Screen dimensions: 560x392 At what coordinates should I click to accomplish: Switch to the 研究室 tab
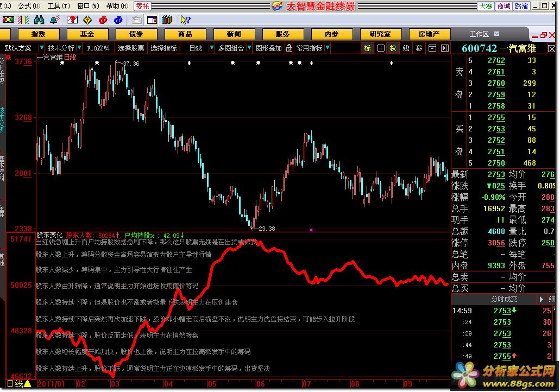(x=380, y=34)
